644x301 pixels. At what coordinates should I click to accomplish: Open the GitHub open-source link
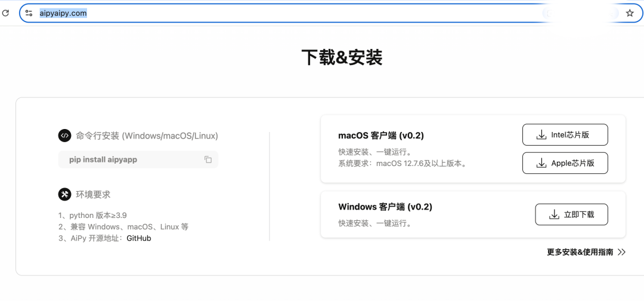point(139,238)
